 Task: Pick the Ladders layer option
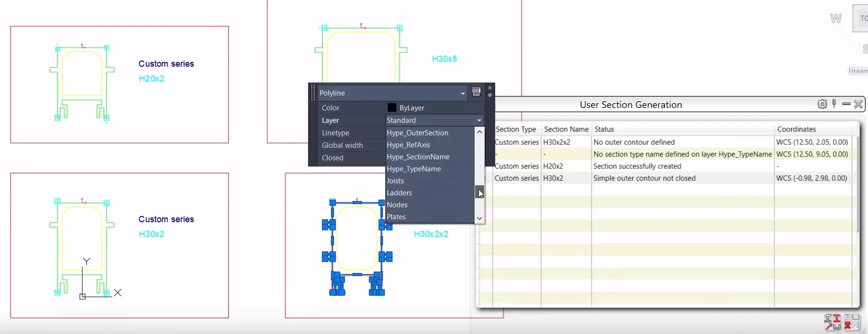click(x=399, y=193)
